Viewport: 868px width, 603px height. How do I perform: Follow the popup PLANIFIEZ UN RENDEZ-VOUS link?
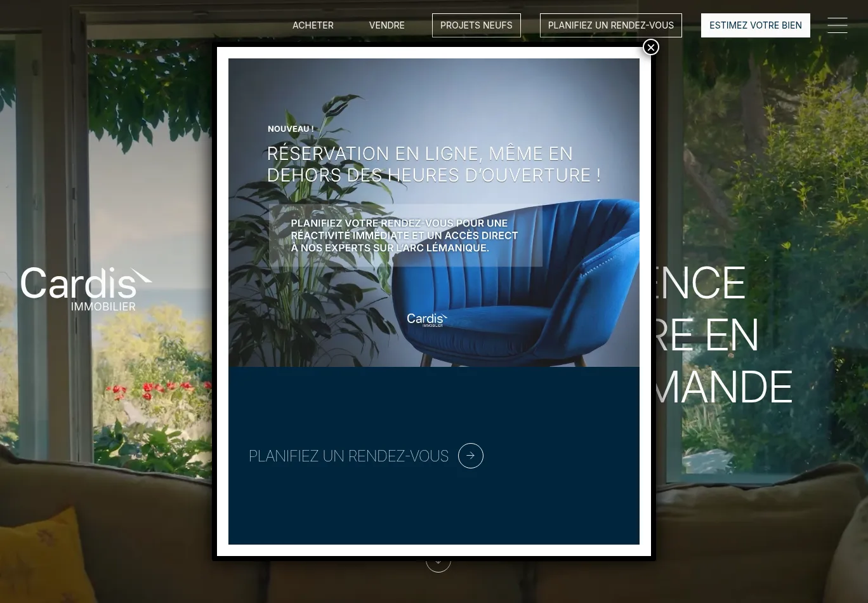pos(348,456)
